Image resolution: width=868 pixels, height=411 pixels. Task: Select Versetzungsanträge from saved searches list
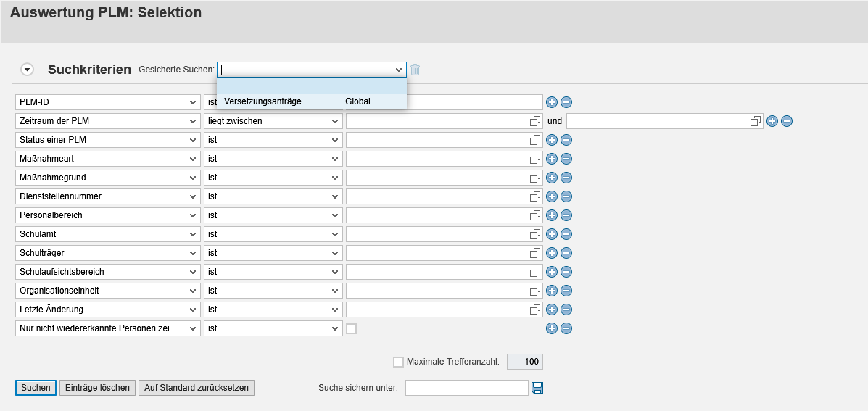coord(263,101)
